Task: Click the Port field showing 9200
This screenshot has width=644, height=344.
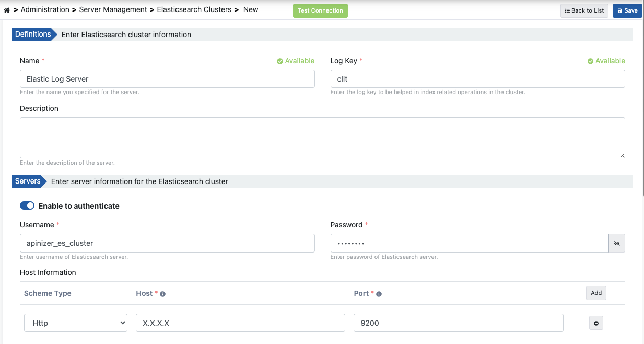Action: pos(458,323)
